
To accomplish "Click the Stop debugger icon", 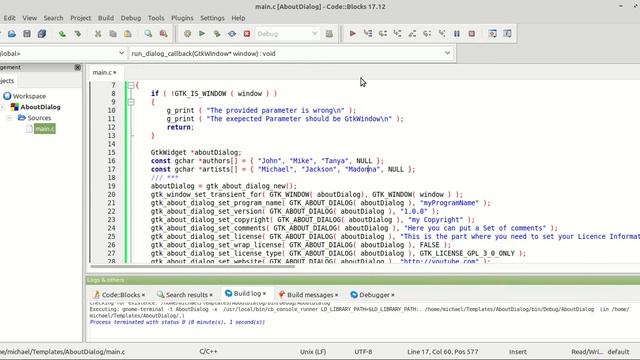I will click(471, 34).
